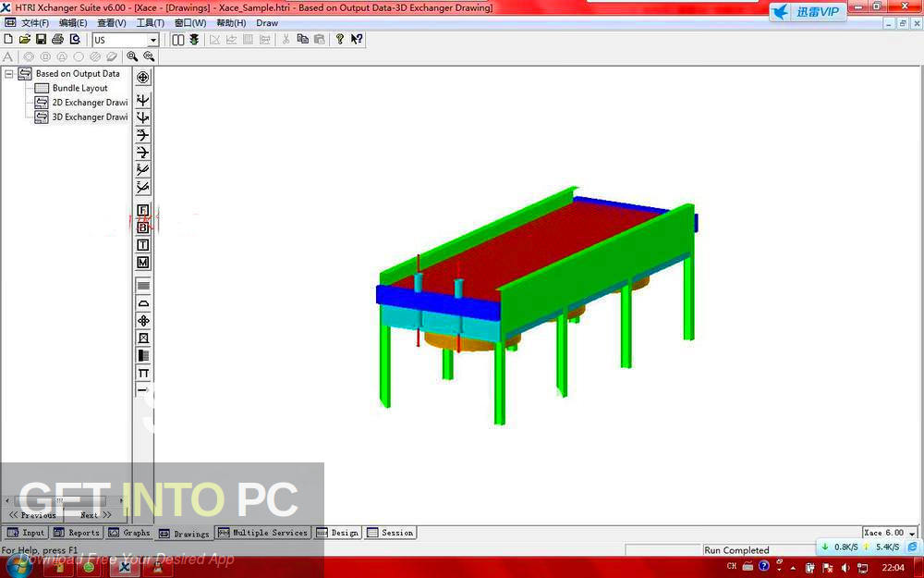Click the Paste clipboard icon

320,40
